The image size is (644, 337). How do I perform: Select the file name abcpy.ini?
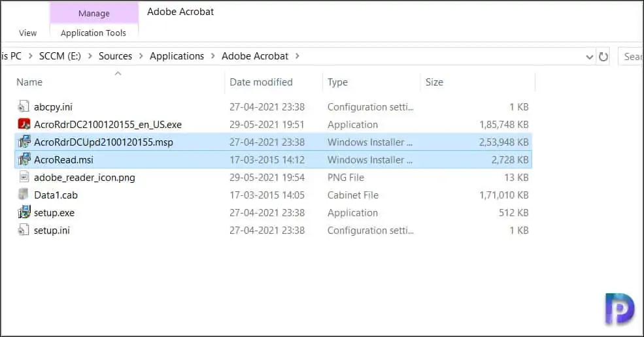(x=53, y=107)
